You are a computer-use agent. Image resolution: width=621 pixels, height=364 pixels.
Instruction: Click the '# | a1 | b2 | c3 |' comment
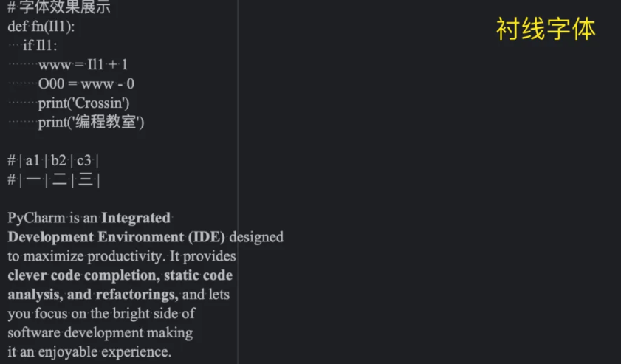[x=53, y=160]
